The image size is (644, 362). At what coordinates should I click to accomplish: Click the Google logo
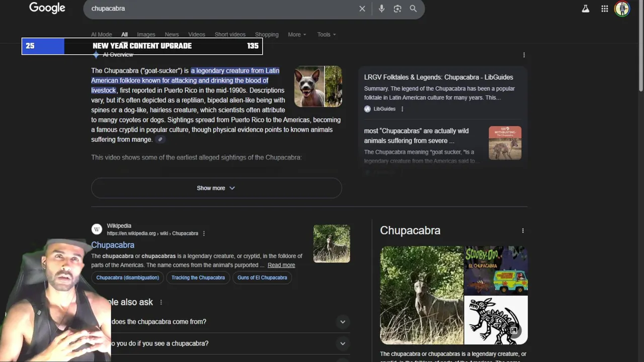pyautogui.click(x=47, y=8)
